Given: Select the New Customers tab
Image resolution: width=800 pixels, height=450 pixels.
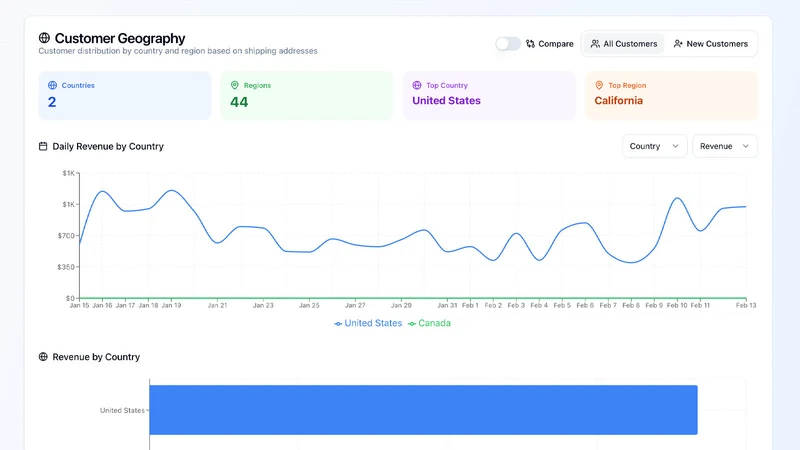Looking at the screenshot, I should tap(710, 44).
